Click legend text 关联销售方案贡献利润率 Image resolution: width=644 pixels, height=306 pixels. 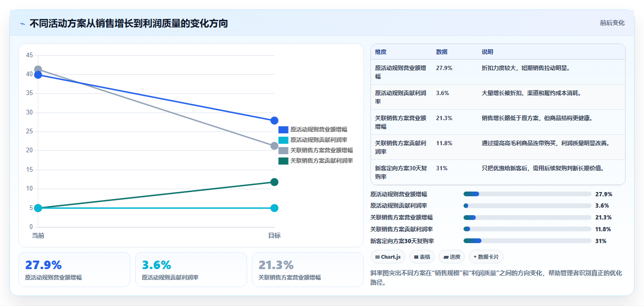pos(322,161)
